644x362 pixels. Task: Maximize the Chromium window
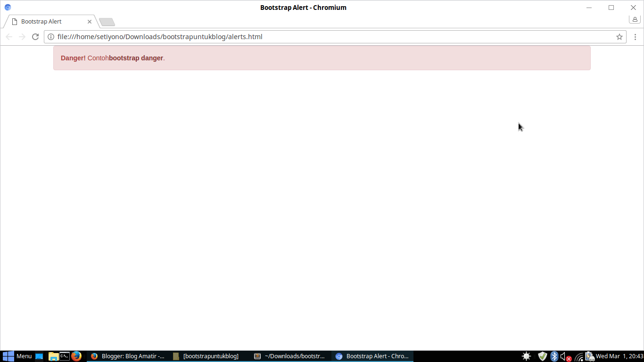(611, 8)
